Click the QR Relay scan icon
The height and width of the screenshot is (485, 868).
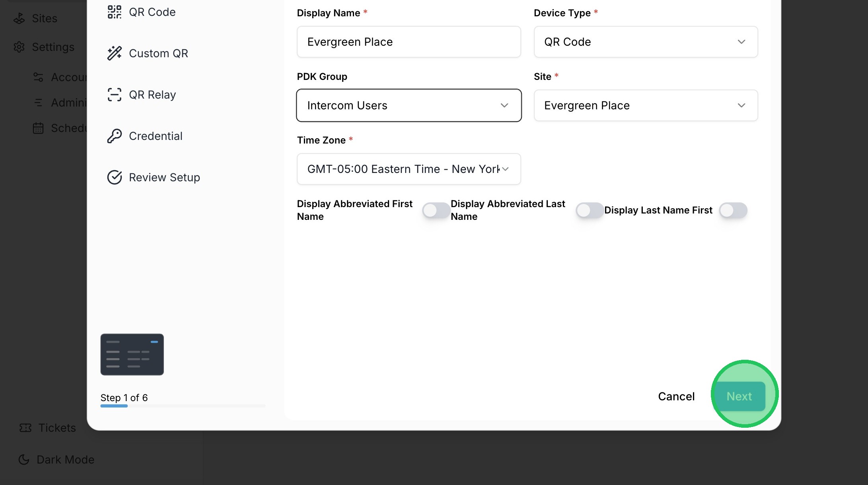114,95
